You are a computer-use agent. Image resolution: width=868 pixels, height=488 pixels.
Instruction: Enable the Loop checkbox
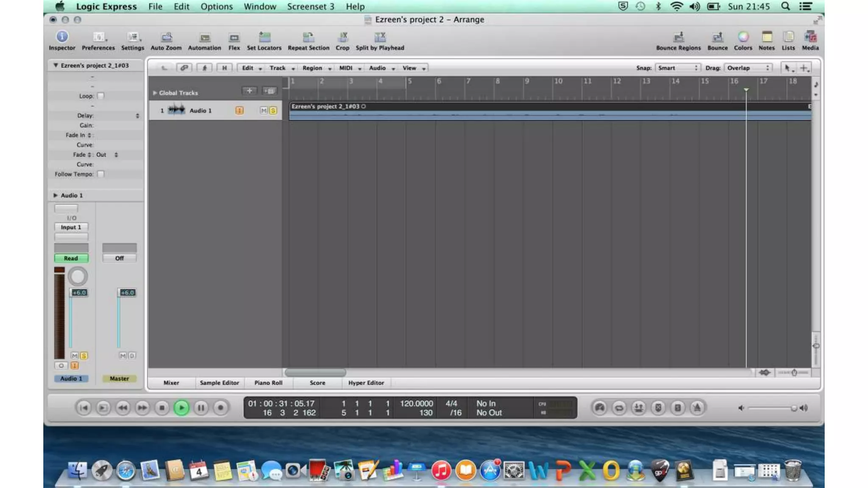[100, 96]
